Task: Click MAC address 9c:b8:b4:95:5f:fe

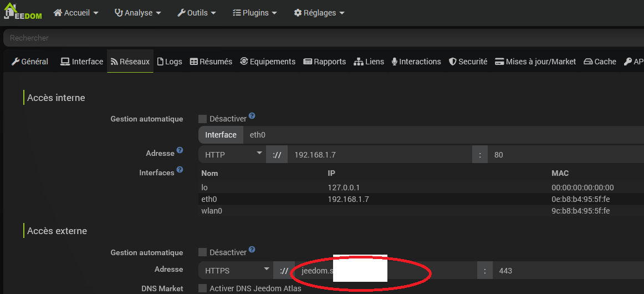Action: (x=580, y=211)
